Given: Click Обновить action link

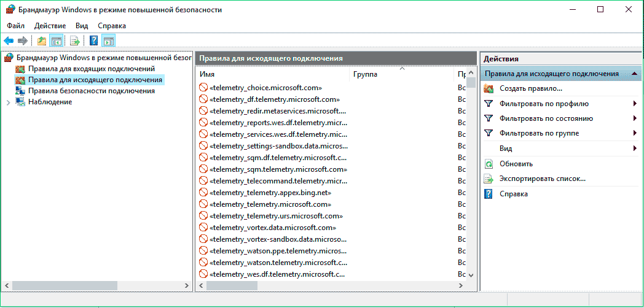Looking at the screenshot, I should [516, 164].
